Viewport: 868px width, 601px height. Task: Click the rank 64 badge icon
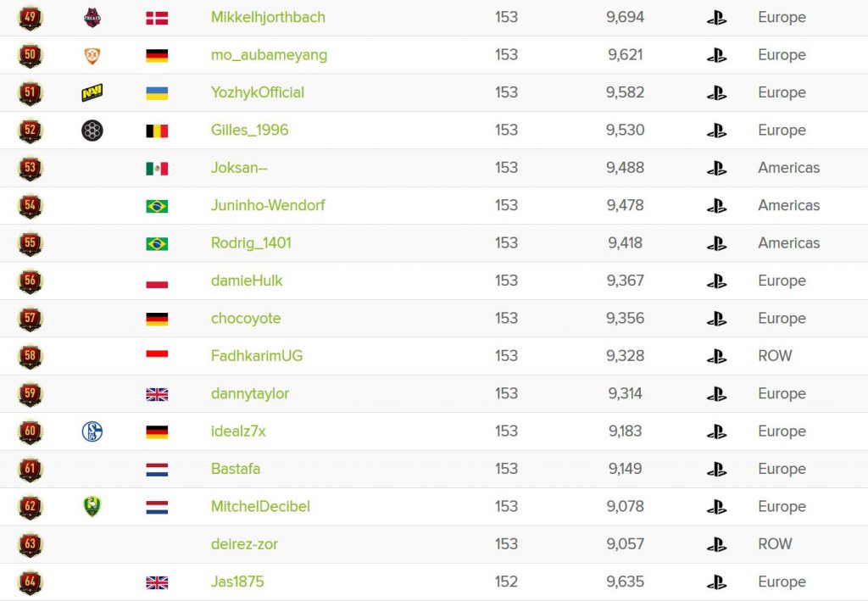point(31,582)
